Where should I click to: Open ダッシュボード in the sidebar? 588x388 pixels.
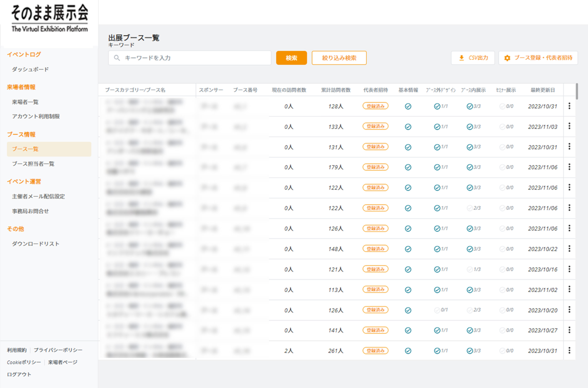click(x=30, y=69)
